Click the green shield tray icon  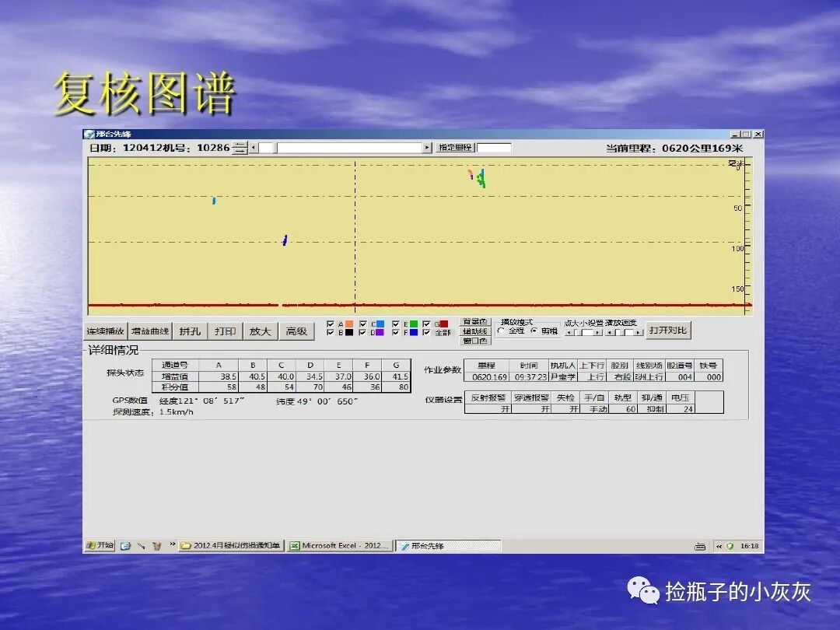pos(730,545)
